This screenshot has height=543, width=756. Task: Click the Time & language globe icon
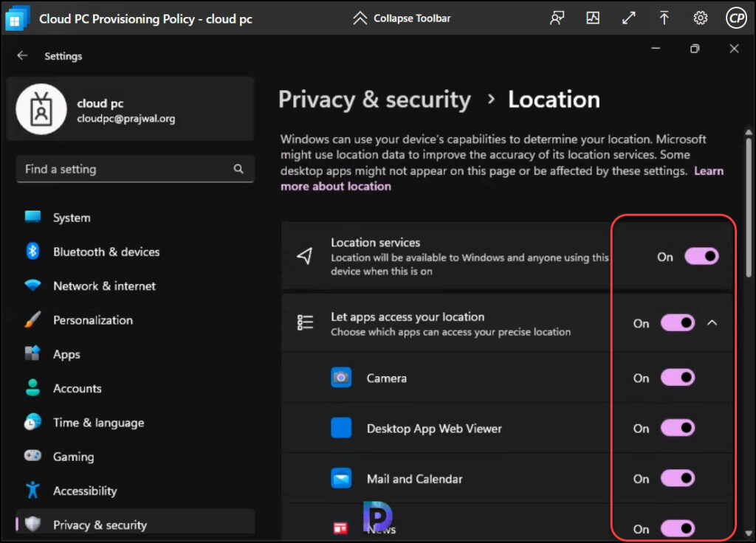pyautogui.click(x=32, y=422)
